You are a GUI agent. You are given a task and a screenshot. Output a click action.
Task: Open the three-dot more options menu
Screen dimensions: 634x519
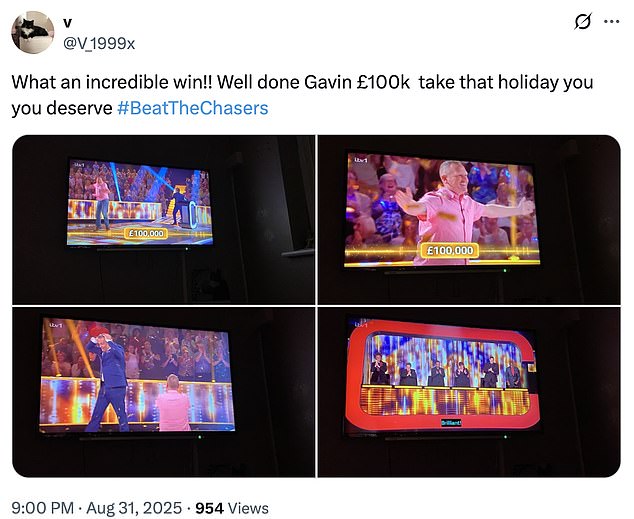pyautogui.click(x=611, y=22)
